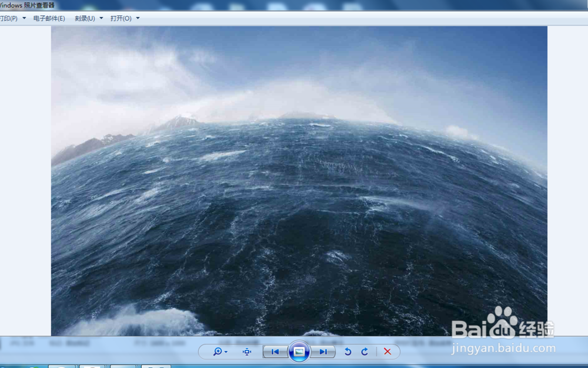Expand the zoom dropdown arrow
The width and height of the screenshot is (588, 368).
pyautogui.click(x=226, y=352)
